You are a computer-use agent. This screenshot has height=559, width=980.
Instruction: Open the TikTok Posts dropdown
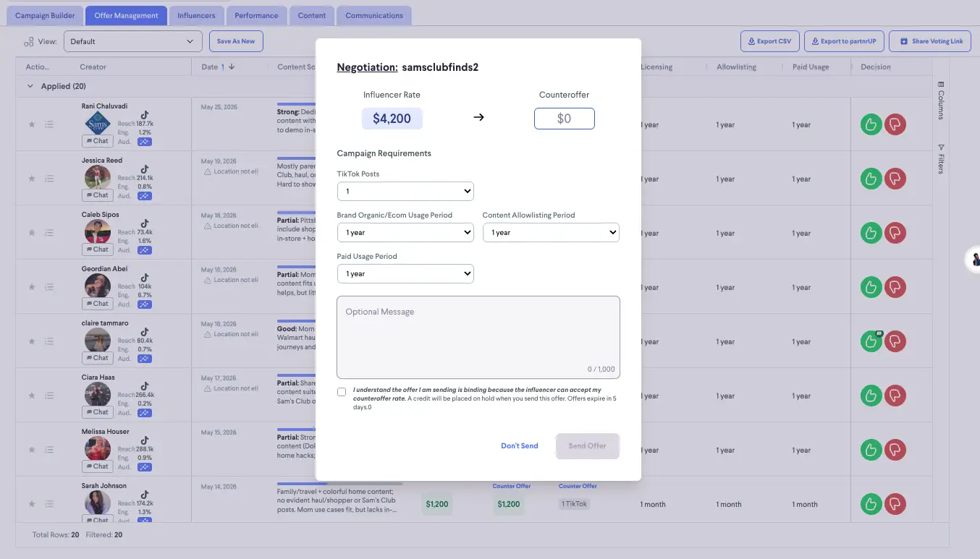(x=405, y=192)
